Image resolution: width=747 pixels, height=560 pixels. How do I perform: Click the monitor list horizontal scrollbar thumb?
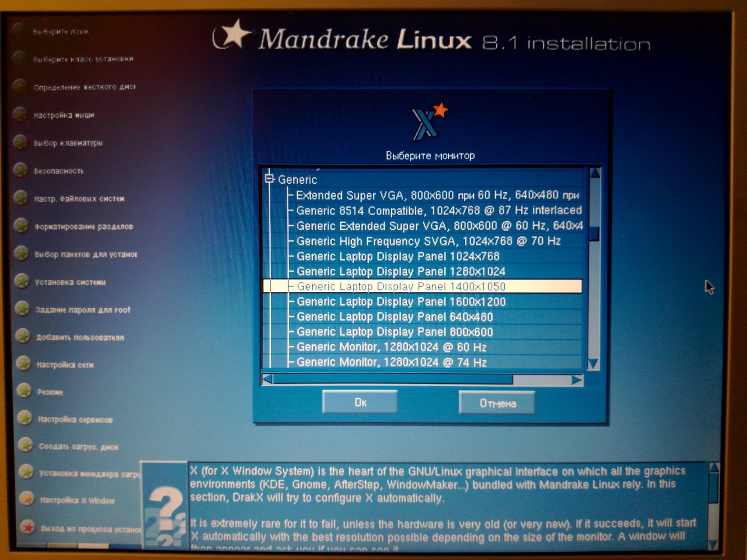393,380
